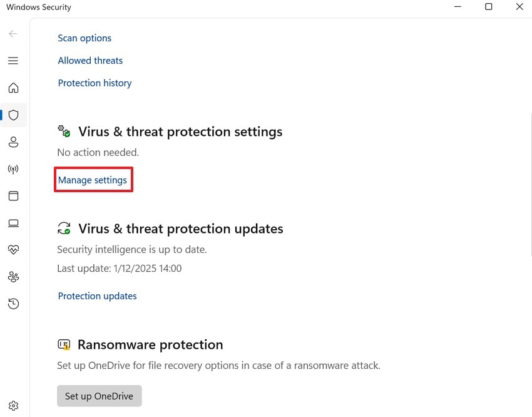Click the Set up OneDrive button

click(99, 396)
